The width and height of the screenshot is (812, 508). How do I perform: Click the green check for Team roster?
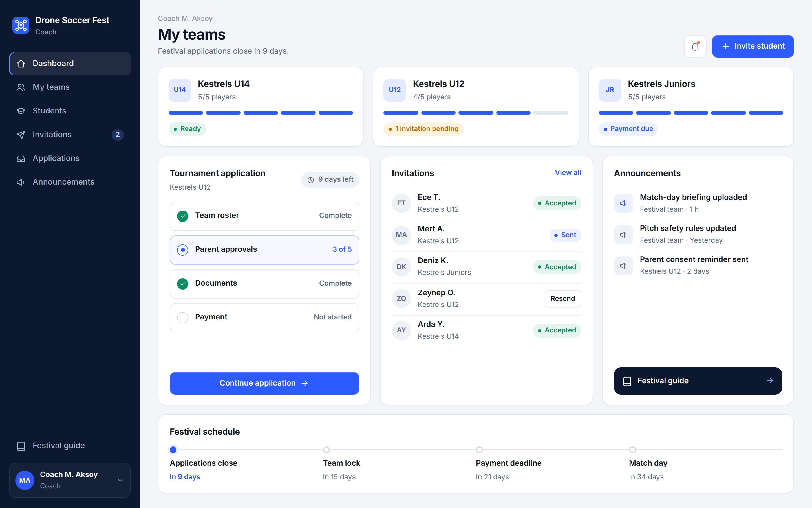coord(182,216)
